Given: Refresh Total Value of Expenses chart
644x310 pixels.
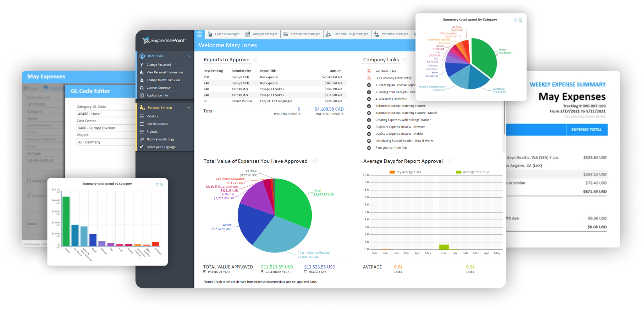Looking at the screenshot, I should tap(315, 161).
